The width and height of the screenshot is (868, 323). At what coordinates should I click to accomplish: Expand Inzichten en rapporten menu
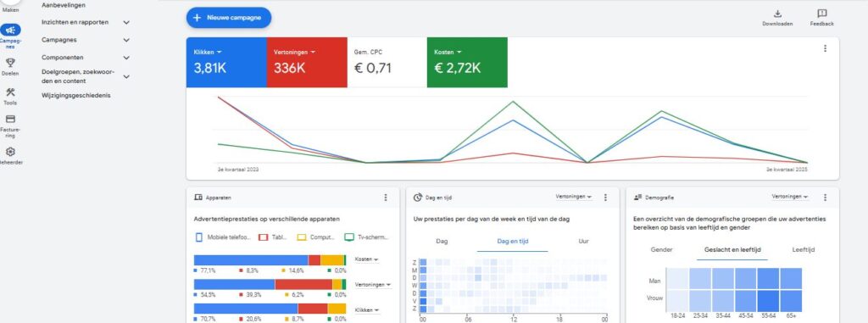click(126, 23)
